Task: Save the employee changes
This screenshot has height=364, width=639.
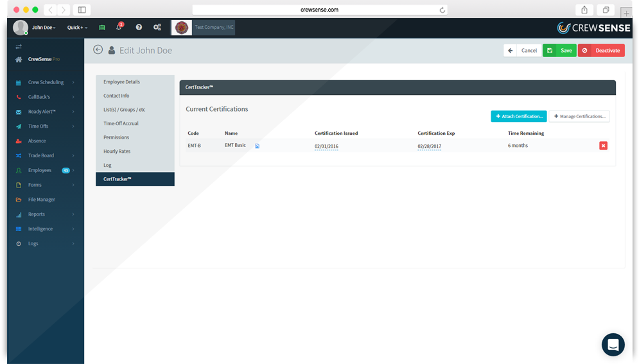Action: 559,51
